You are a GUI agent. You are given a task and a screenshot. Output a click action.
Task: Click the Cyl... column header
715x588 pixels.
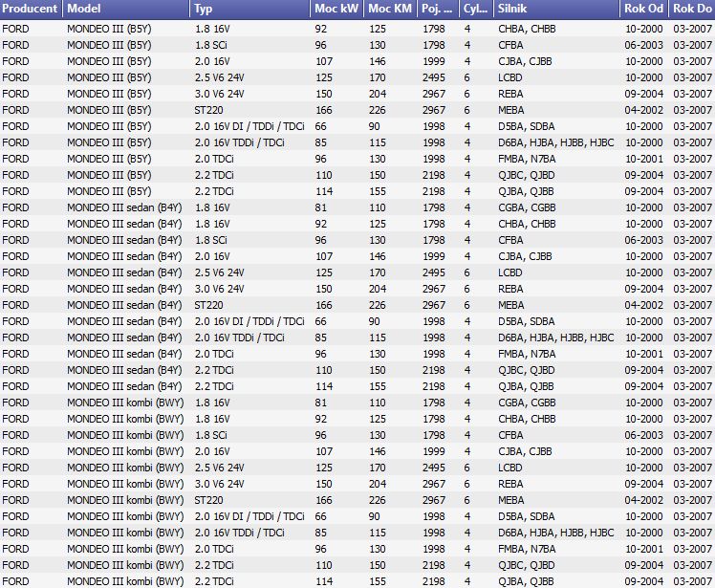click(x=476, y=9)
